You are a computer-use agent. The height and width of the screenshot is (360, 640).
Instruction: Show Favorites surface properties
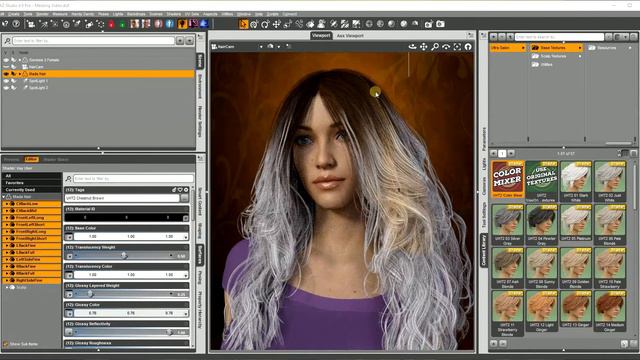coord(31,183)
